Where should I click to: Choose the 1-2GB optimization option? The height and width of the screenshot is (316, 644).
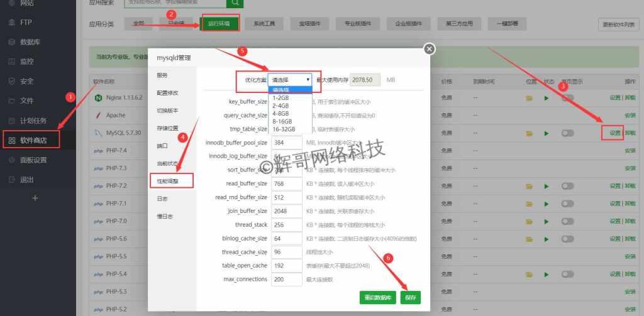(x=290, y=98)
